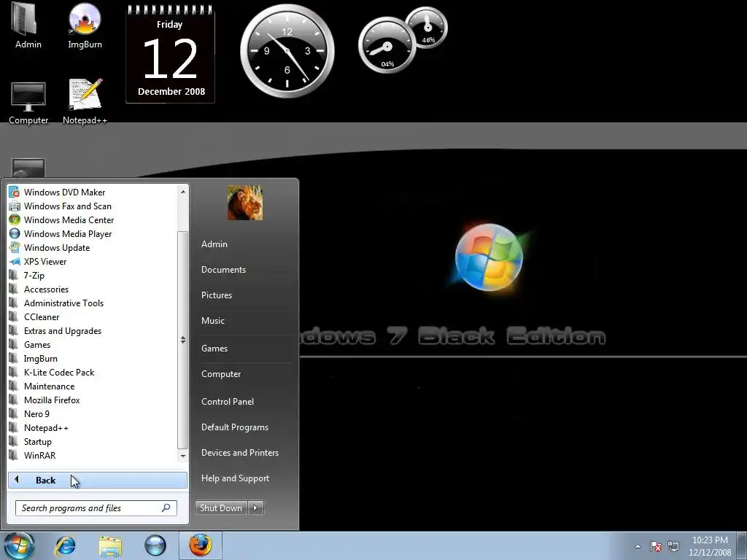Click the program list scroll-up arrow
Viewport: 747px width, 560px height.
point(183,192)
